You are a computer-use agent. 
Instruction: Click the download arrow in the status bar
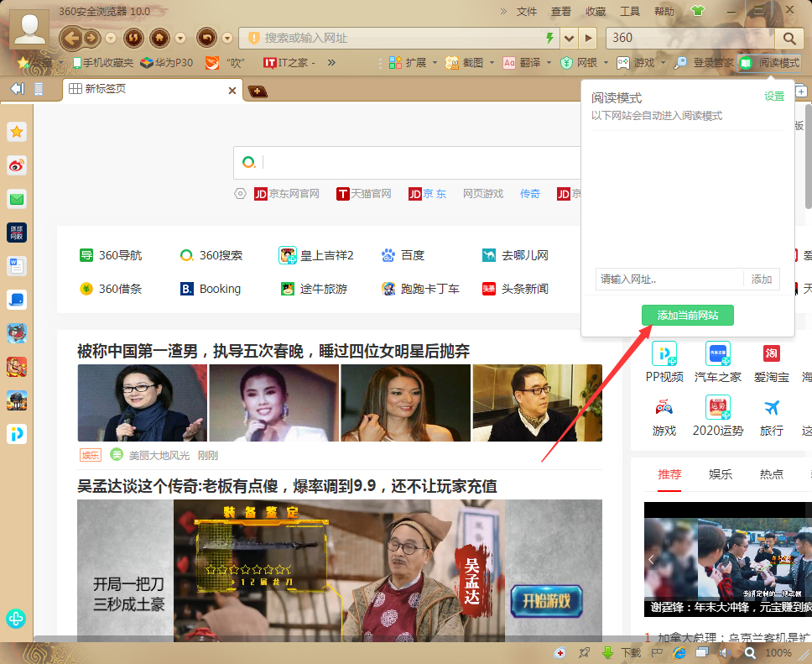click(606, 652)
